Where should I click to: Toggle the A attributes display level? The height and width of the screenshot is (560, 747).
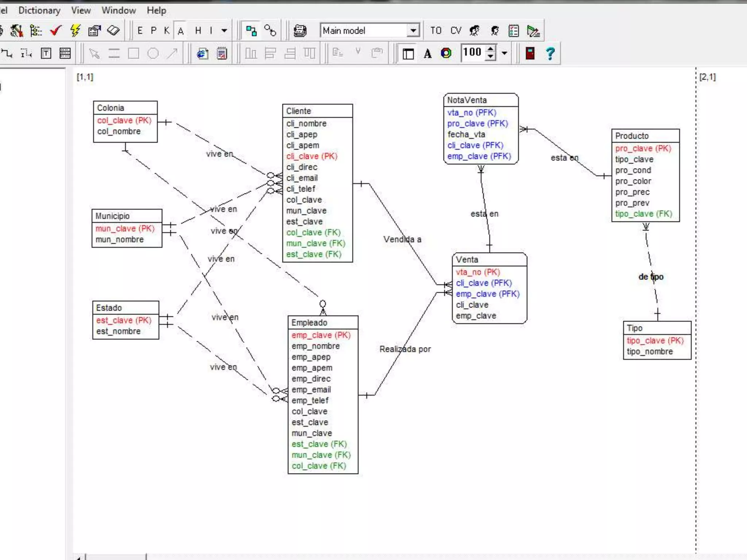181,31
